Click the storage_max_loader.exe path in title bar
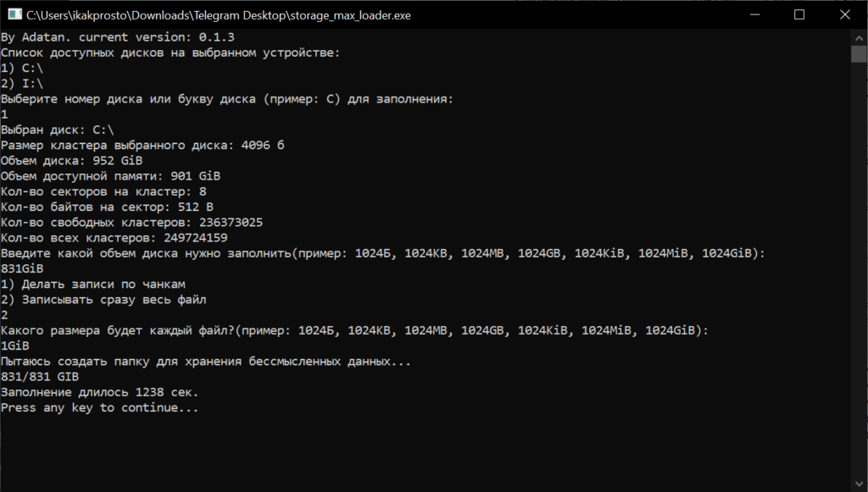Viewport: 868px width, 492px height. click(219, 15)
